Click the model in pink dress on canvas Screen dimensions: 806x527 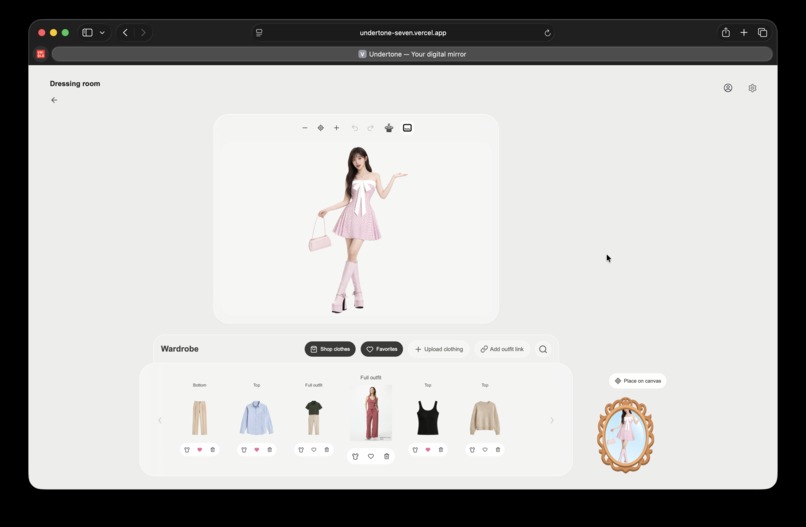(x=356, y=229)
